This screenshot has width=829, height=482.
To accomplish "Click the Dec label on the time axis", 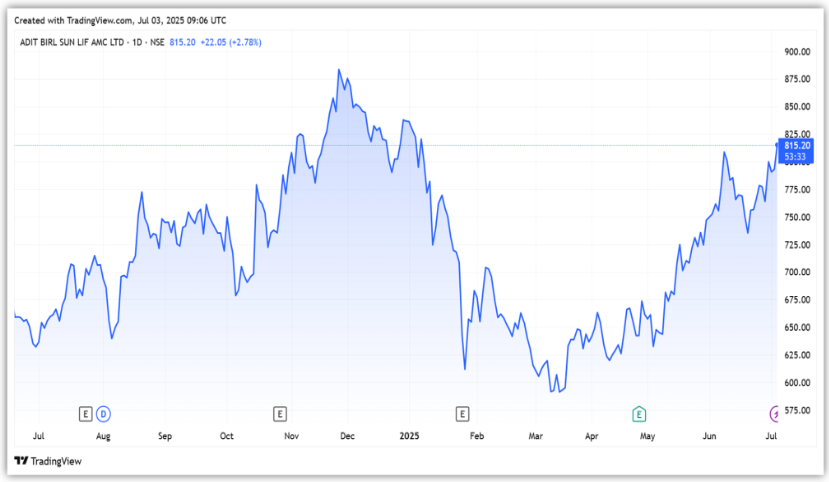I will (x=348, y=437).
